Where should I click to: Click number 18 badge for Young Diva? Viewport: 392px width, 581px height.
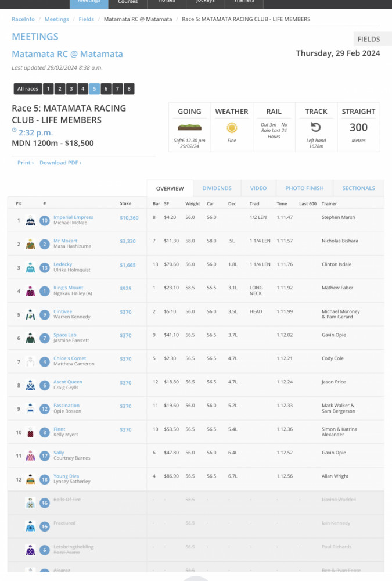tap(45, 479)
